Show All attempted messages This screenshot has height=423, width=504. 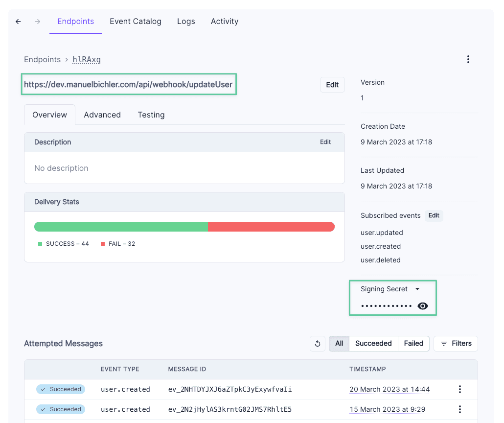[339, 344]
